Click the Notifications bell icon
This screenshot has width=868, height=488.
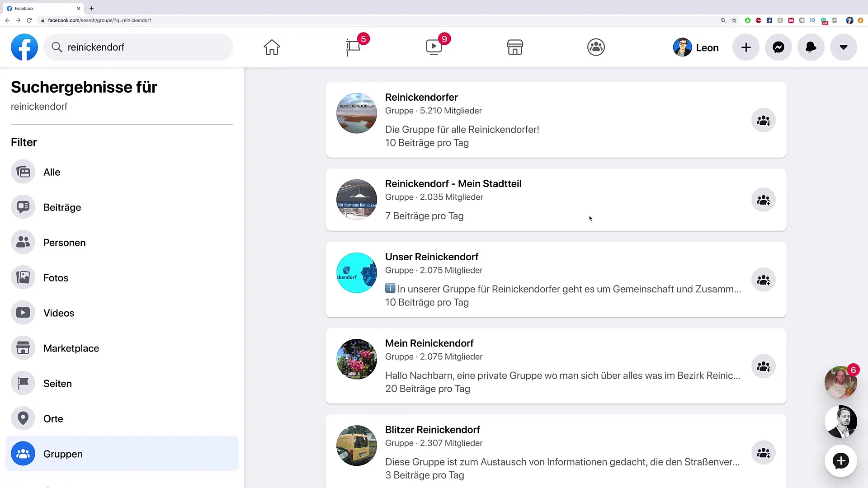coord(811,47)
